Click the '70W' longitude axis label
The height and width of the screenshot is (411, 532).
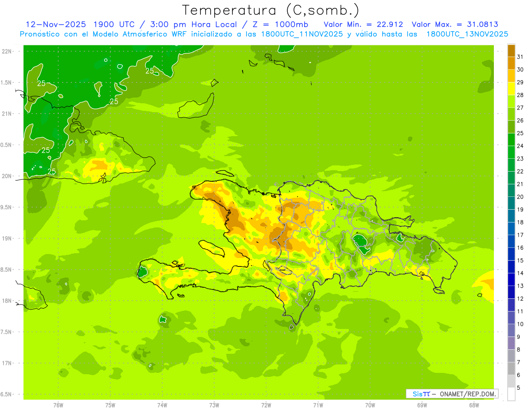370,405
